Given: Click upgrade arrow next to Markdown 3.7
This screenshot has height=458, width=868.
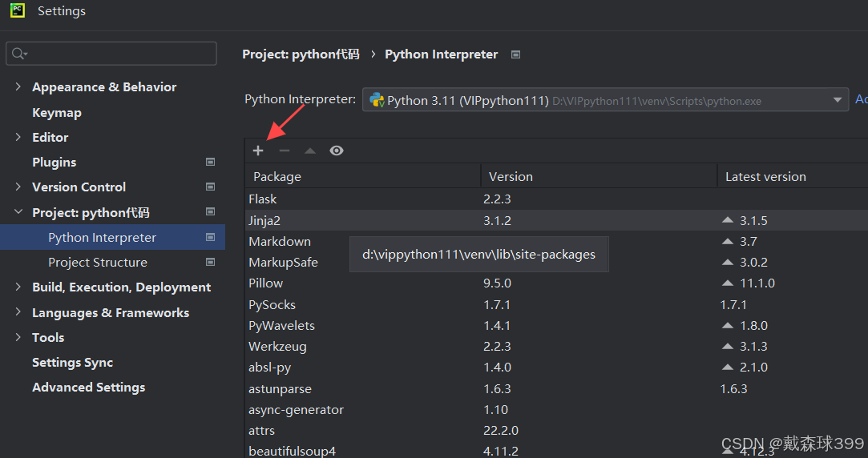Looking at the screenshot, I should [x=728, y=241].
